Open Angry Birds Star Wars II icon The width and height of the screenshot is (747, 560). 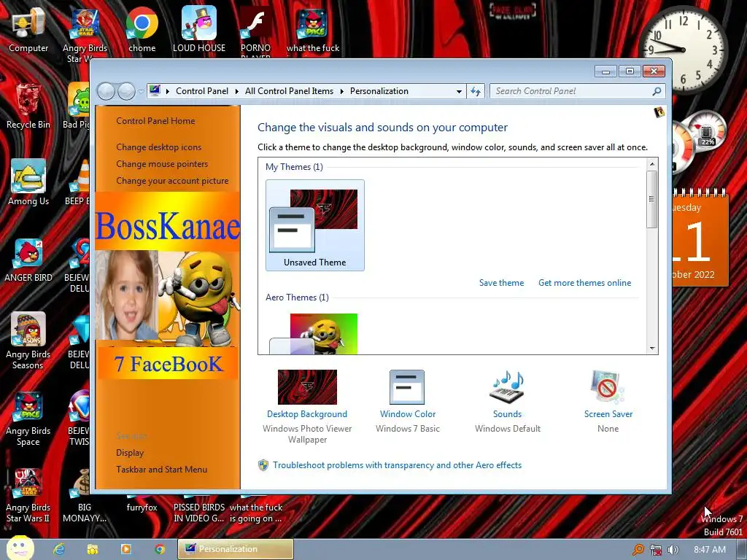(28, 495)
